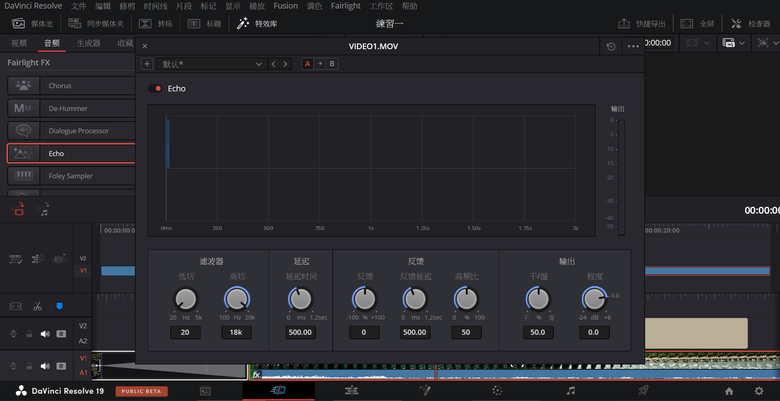Click the 低切 low cut knob
The image size is (780, 401).
tap(185, 300)
